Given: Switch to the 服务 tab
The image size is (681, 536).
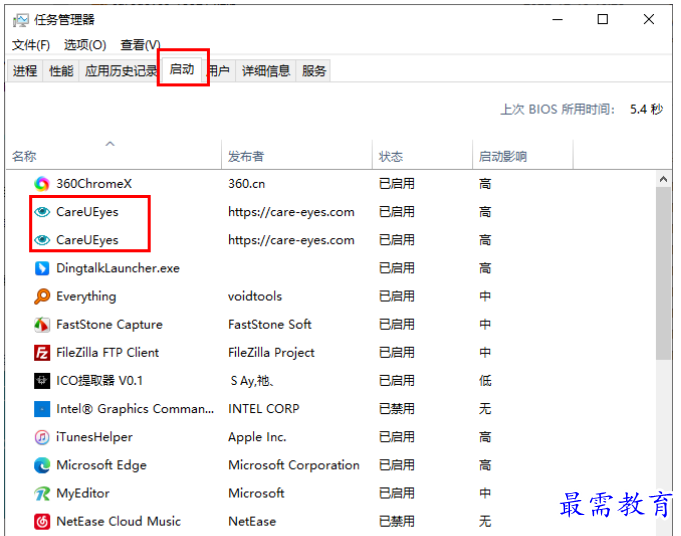Looking at the screenshot, I should tap(314, 71).
